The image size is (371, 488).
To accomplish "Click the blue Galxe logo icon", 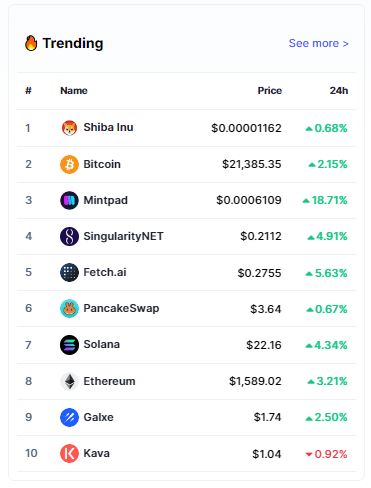I will (69, 417).
